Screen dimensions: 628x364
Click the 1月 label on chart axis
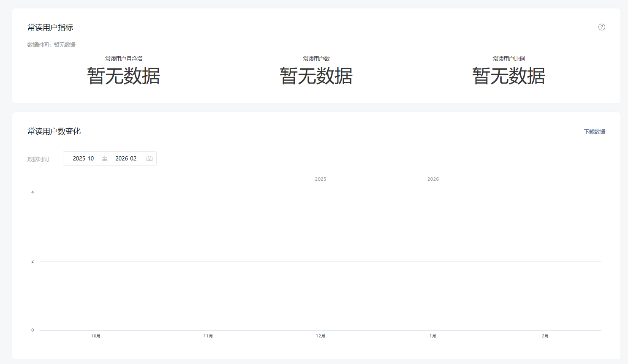point(433,336)
